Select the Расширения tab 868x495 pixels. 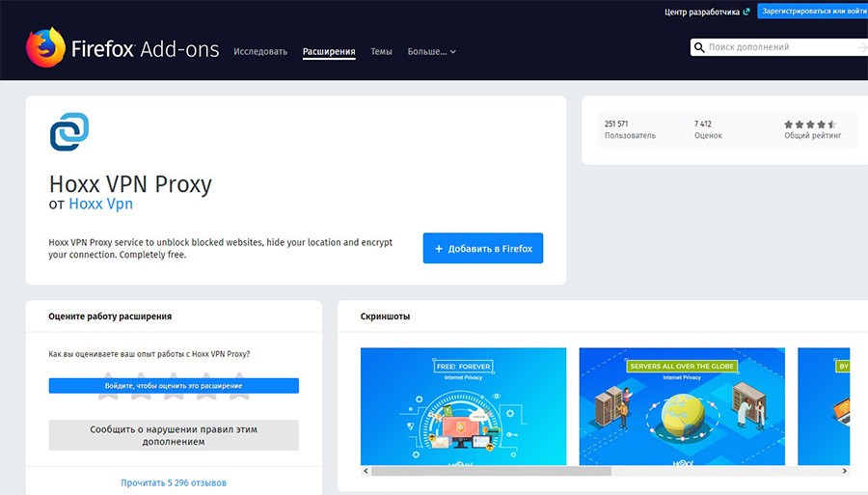point(329,51)
